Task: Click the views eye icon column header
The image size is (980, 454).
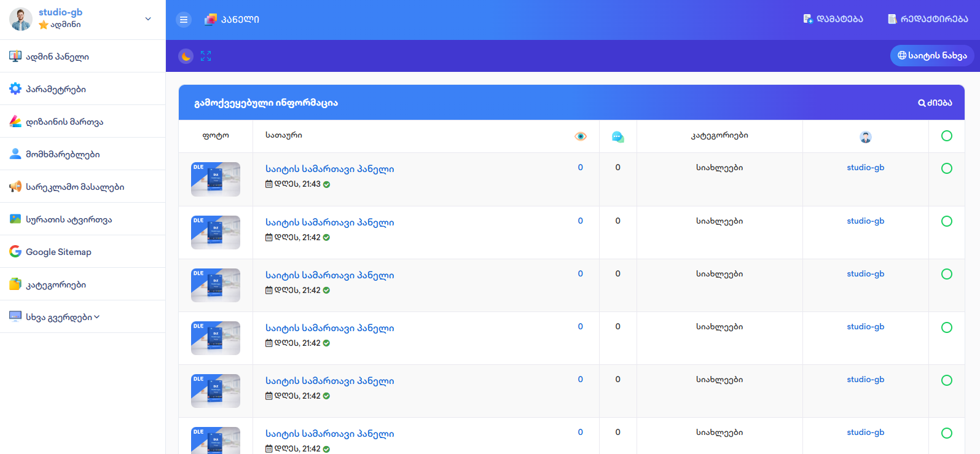Action: tap(580, 136)
